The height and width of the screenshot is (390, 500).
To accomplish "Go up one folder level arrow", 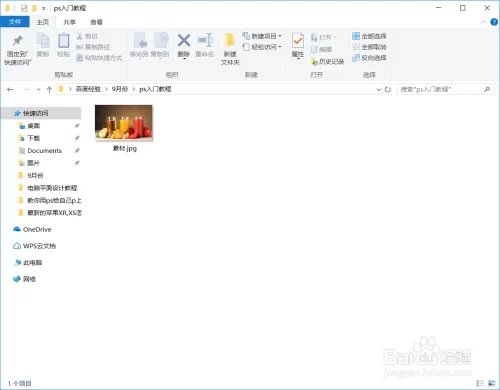I will (x=49, y=89).
